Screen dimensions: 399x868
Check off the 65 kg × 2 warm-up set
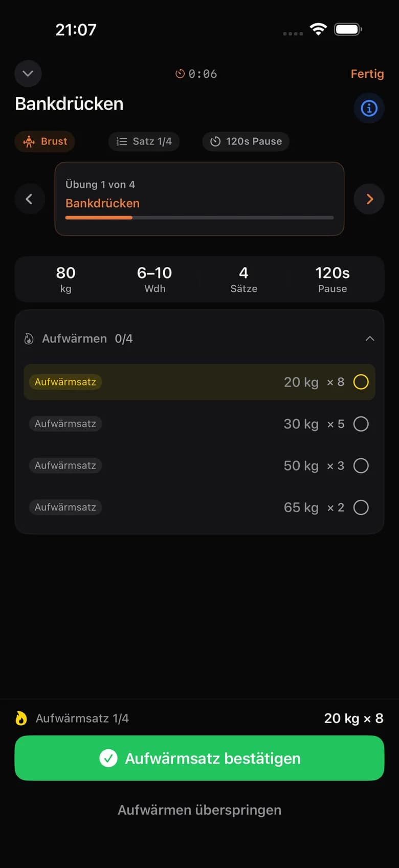(361, 507)
